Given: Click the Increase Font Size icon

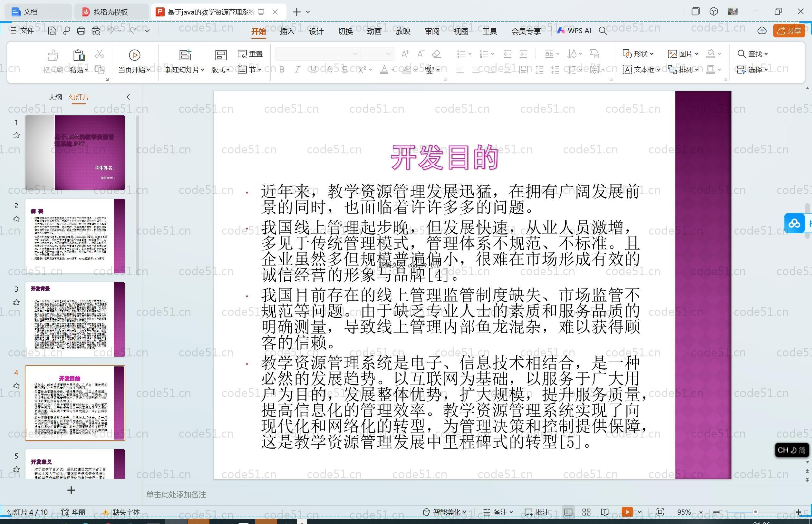Looking at the screenshot, I should click(405, 54).
